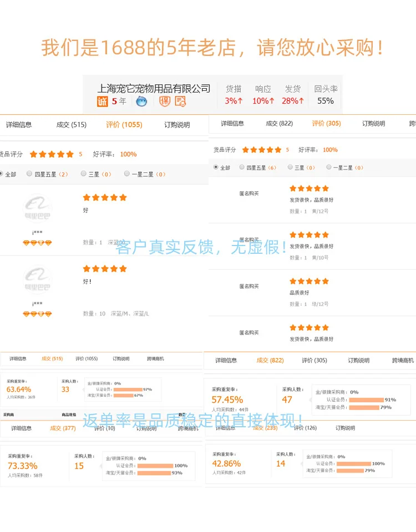
Task: Click the 认证会员 91% progress bar
Action: 367,400
